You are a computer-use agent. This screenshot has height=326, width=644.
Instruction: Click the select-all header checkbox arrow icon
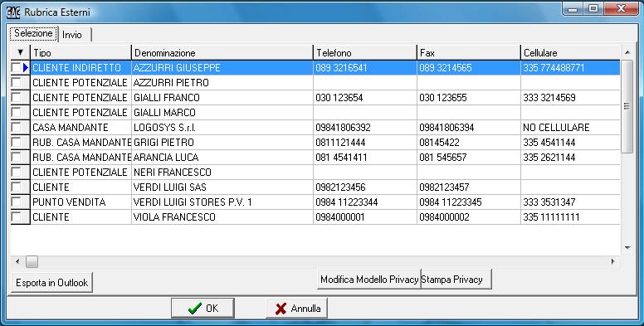coord(20,52)
